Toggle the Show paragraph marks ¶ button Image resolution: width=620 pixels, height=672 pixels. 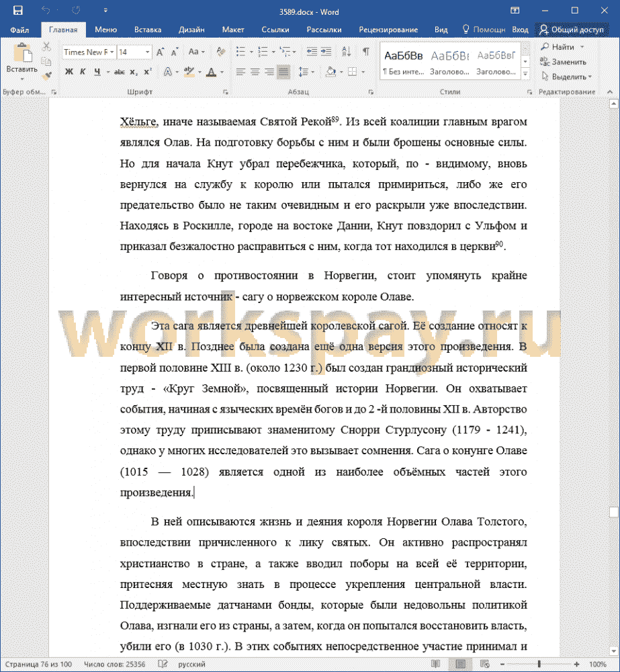click(365, 52)
